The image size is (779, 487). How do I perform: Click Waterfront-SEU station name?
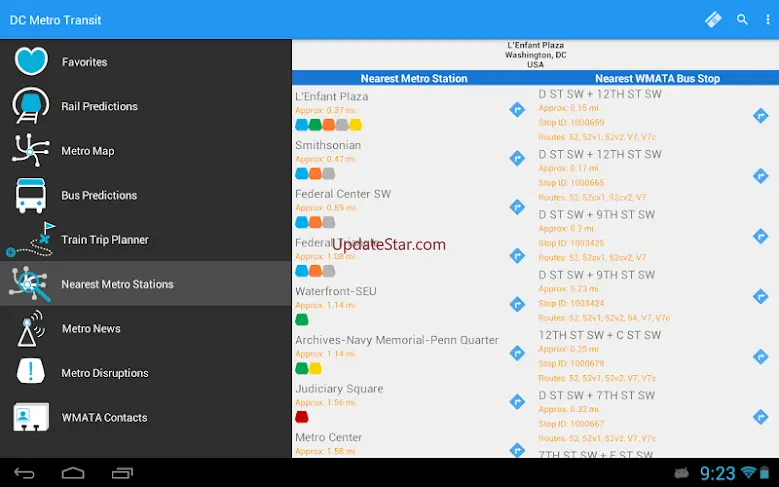click(336, 291)
